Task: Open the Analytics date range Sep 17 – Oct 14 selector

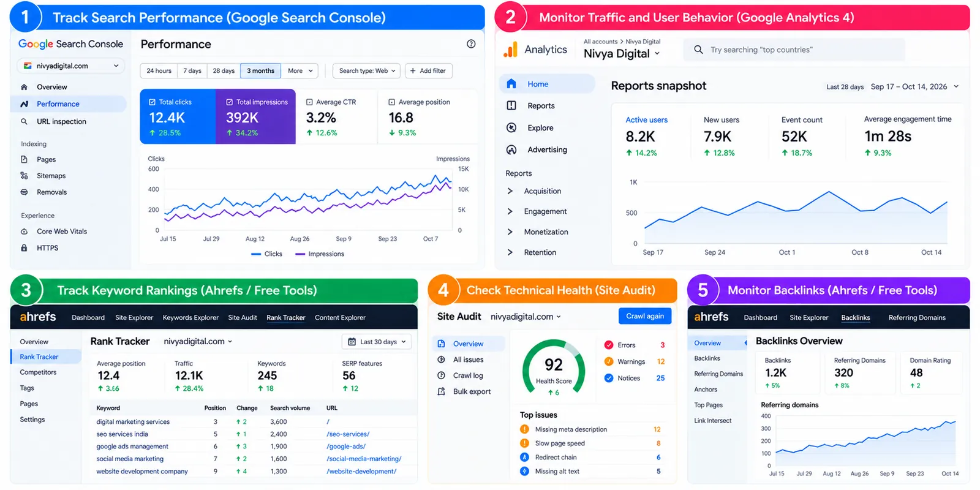Action: pos(914,86)
